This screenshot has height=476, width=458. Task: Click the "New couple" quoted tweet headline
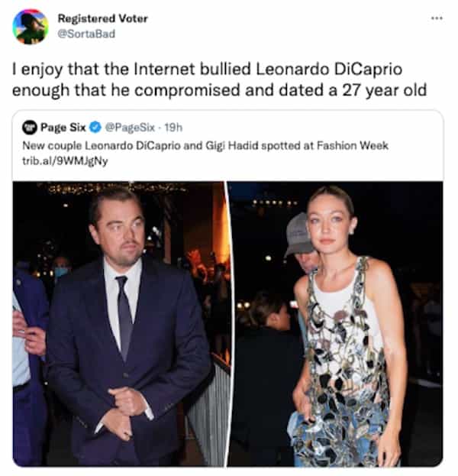tap(205, 146)
